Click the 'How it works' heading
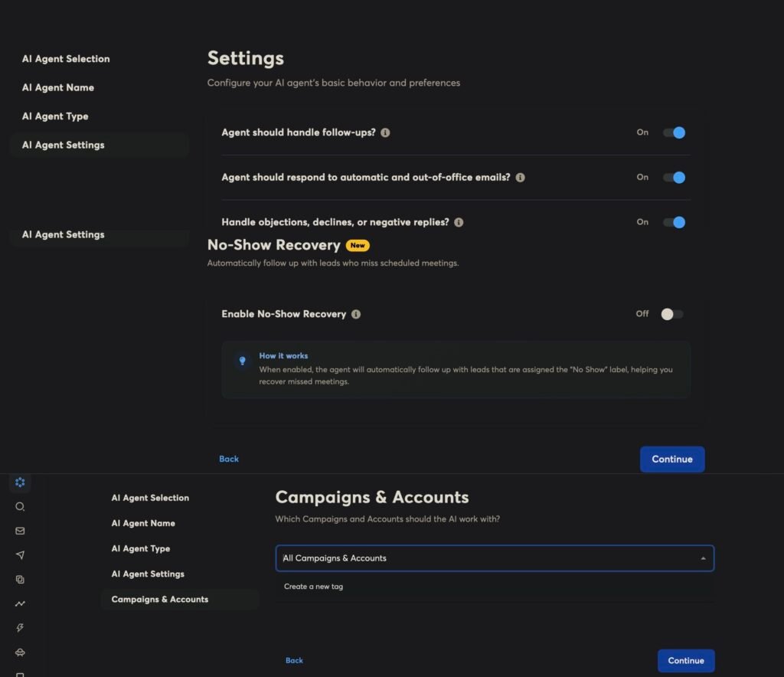 click(x=283, y=355)
